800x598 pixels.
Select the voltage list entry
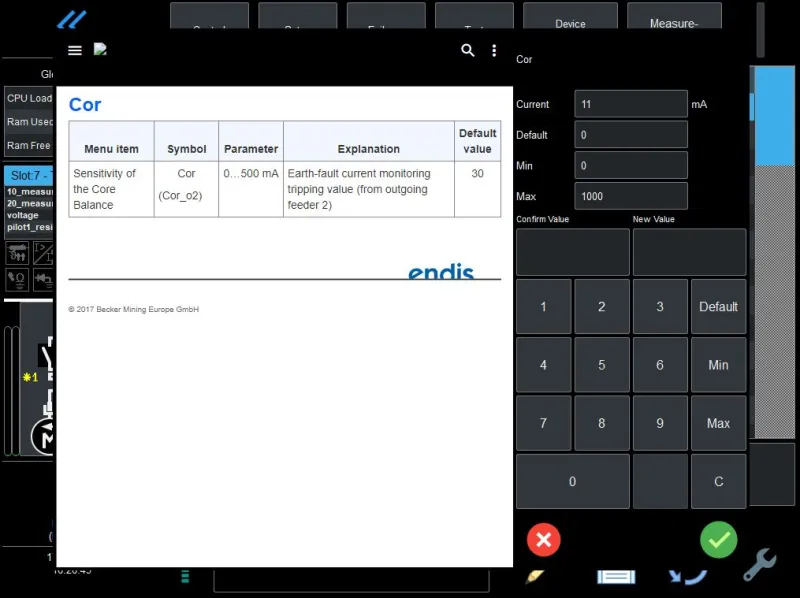coord(23,215)
